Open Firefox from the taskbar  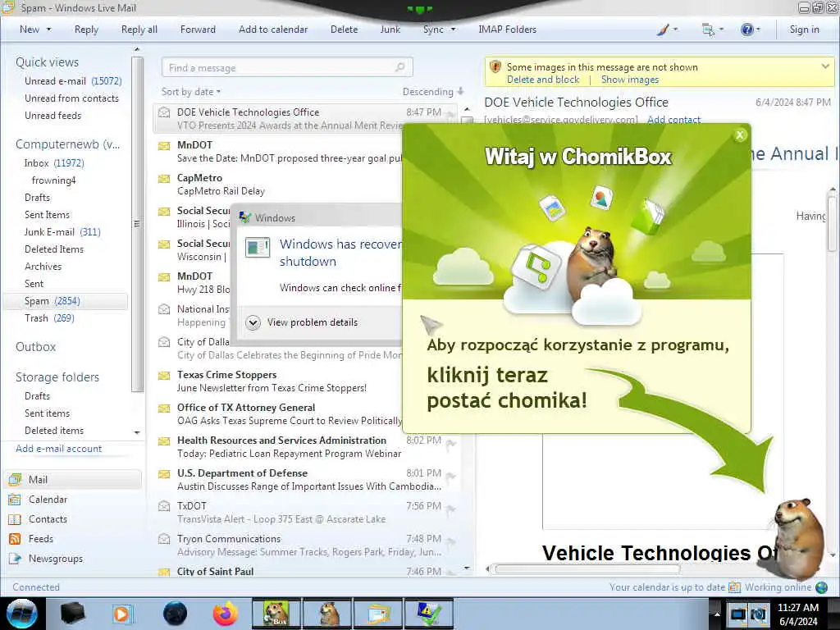pos(226,614)
